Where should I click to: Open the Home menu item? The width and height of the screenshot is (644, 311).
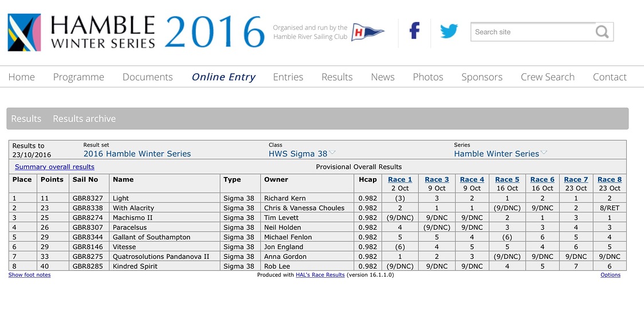pos(21,77)
